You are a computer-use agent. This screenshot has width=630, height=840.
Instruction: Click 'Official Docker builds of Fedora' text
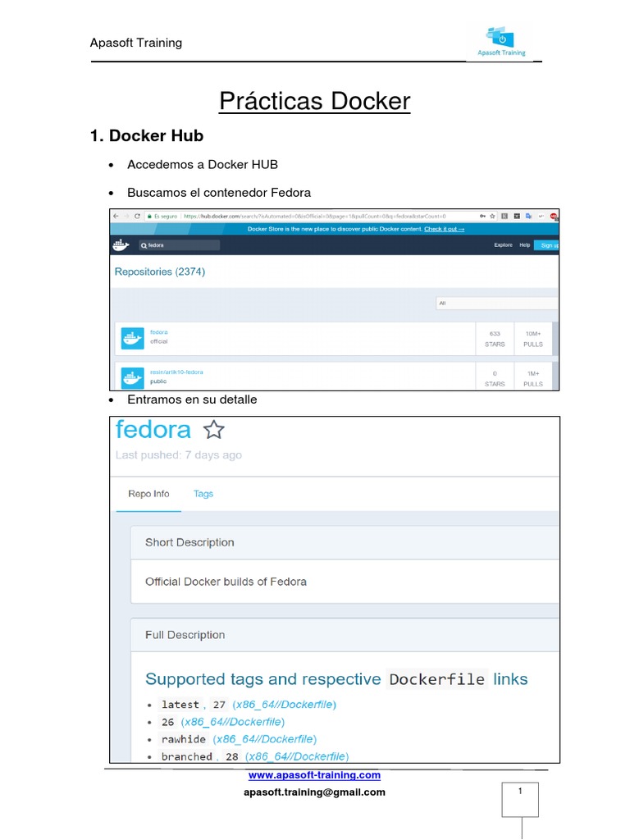226,582
